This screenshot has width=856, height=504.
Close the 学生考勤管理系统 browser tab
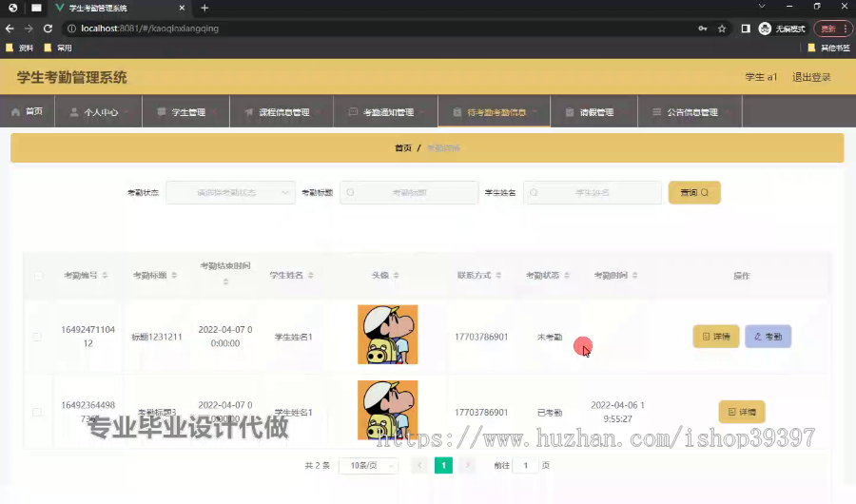pyautogui.click(x=182, y=8)
